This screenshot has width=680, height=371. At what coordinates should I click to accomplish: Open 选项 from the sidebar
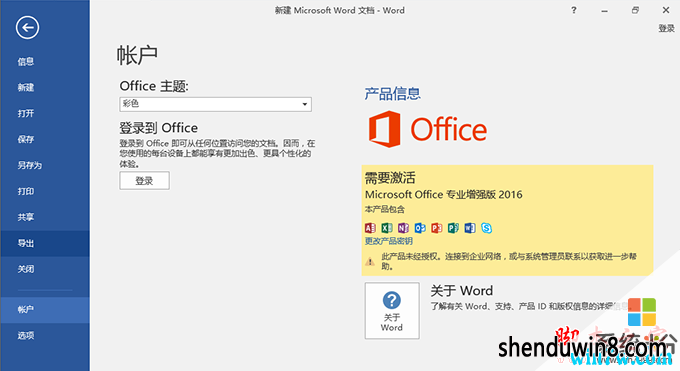point(45,335)
